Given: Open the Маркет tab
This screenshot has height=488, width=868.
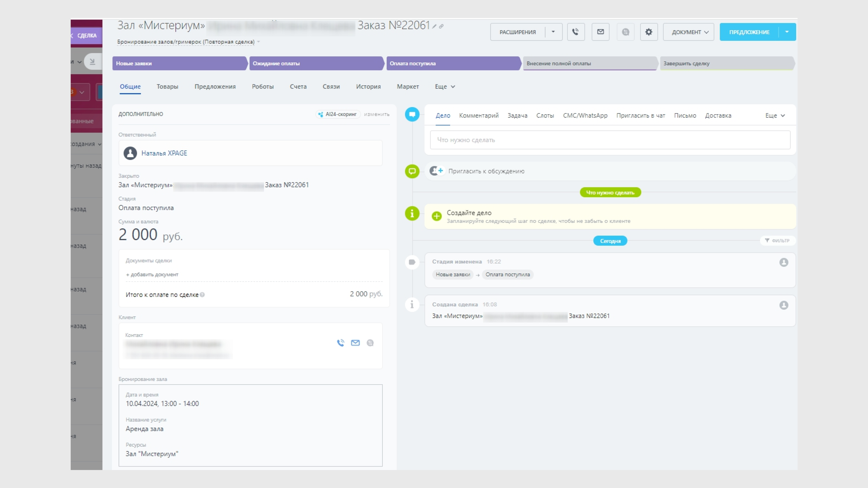Looking at the screenshot, I should [x=408, y=87].
